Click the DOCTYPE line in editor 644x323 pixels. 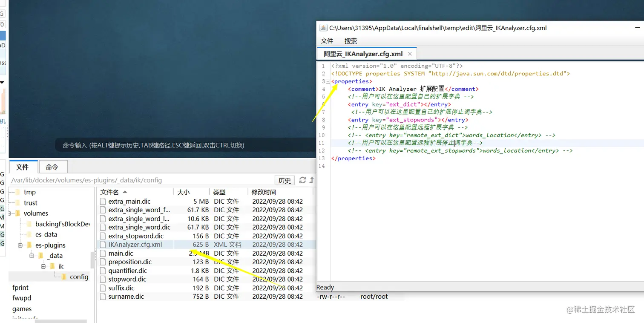(451, 74)
